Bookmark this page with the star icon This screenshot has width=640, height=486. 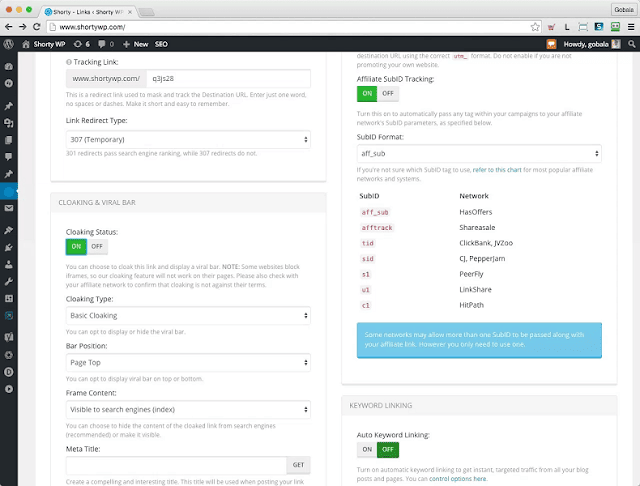coord(535,27)
